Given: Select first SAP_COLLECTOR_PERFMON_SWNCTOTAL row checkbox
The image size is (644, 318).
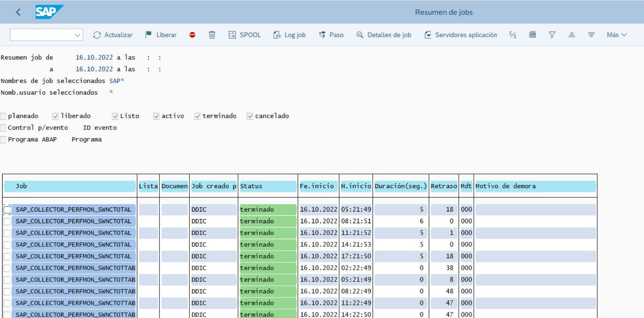Looking at the screenshot, I should coord(7,209).
